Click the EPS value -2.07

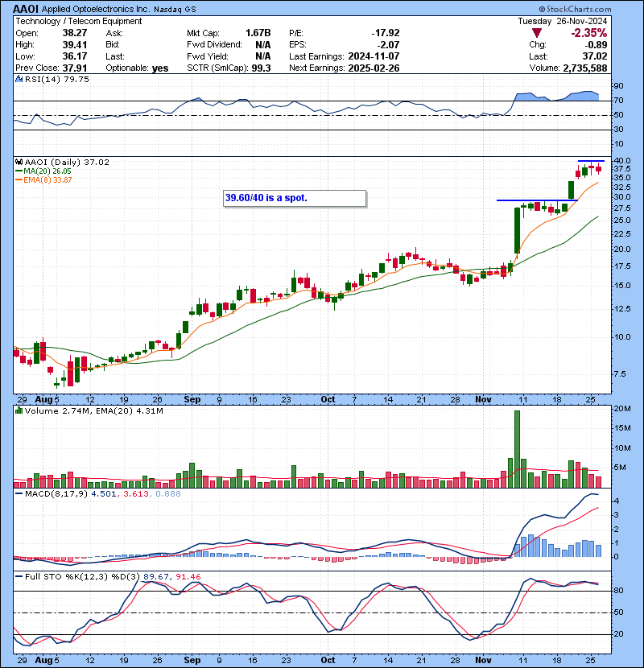388,45
